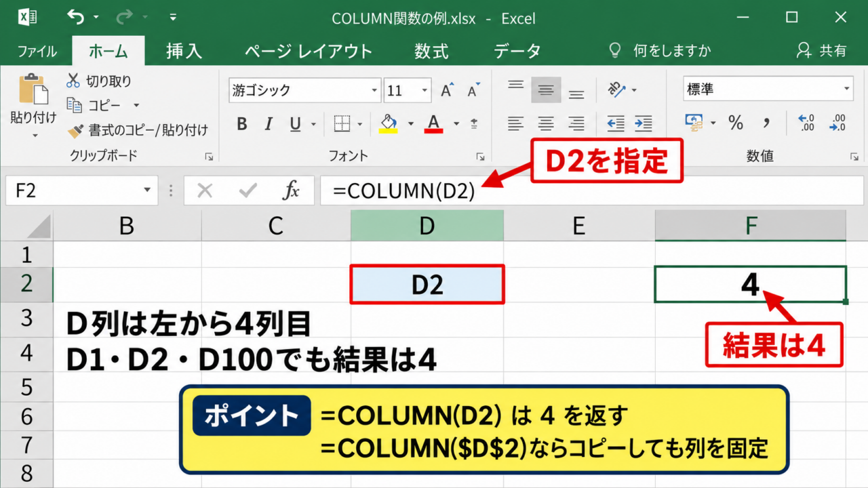Open the borders dropdown arrow
The height and width of the screenshot is (488, 868).
(360, 124)
